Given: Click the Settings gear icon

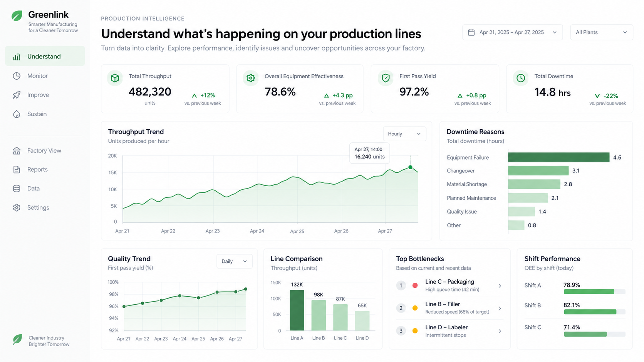Looking at the screenshot, I should point(17,208).
